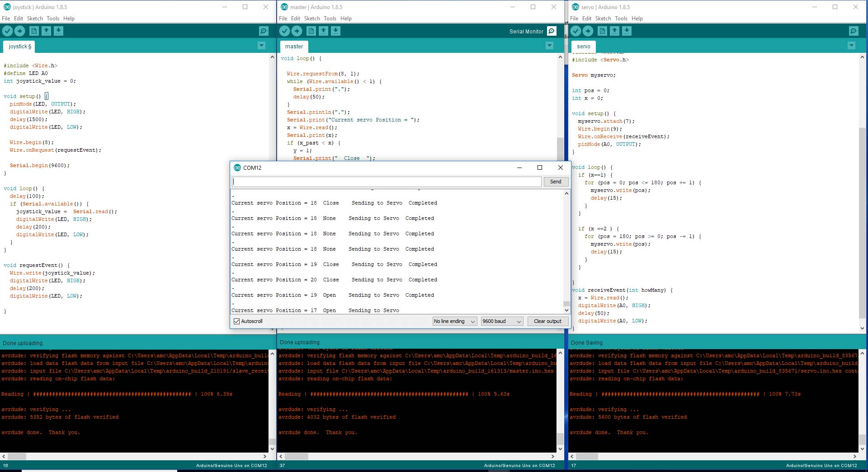Open Tools menu in master window

(x=330, y=19)
